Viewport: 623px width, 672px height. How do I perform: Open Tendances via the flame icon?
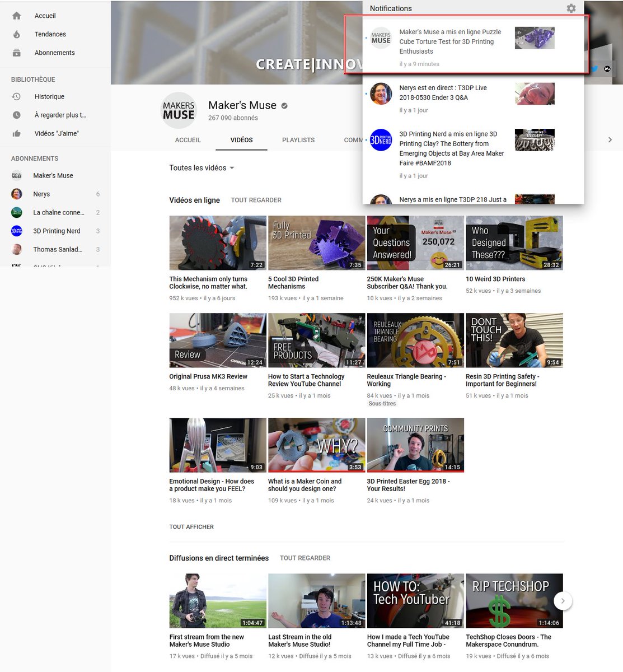16,34
